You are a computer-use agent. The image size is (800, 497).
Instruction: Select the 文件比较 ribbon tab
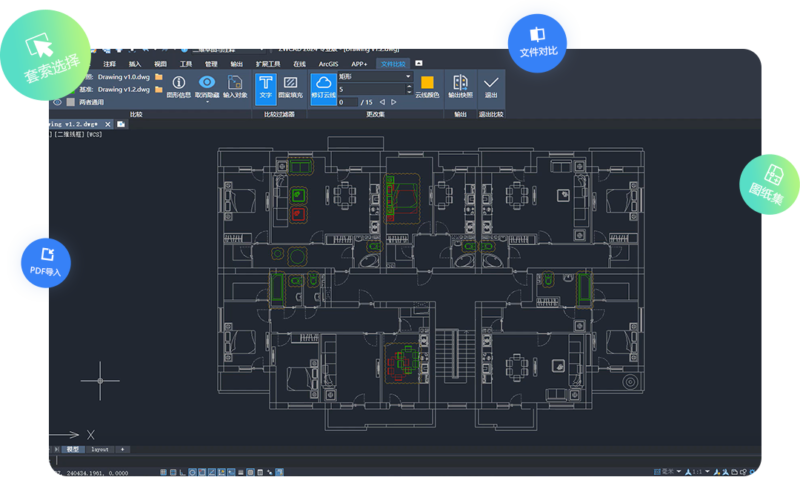click(393, 64)
